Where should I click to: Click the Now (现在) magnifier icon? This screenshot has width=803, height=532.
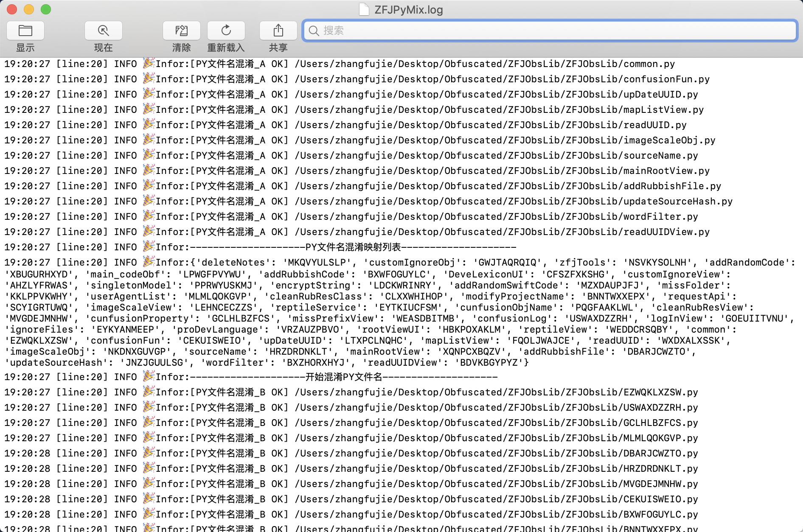(x=104, y=31)
